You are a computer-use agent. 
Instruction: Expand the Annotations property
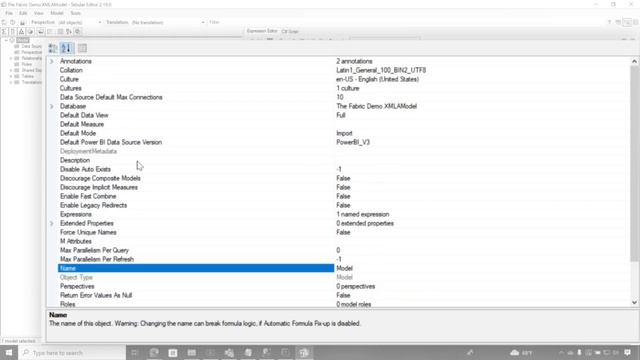coord(52,61)
